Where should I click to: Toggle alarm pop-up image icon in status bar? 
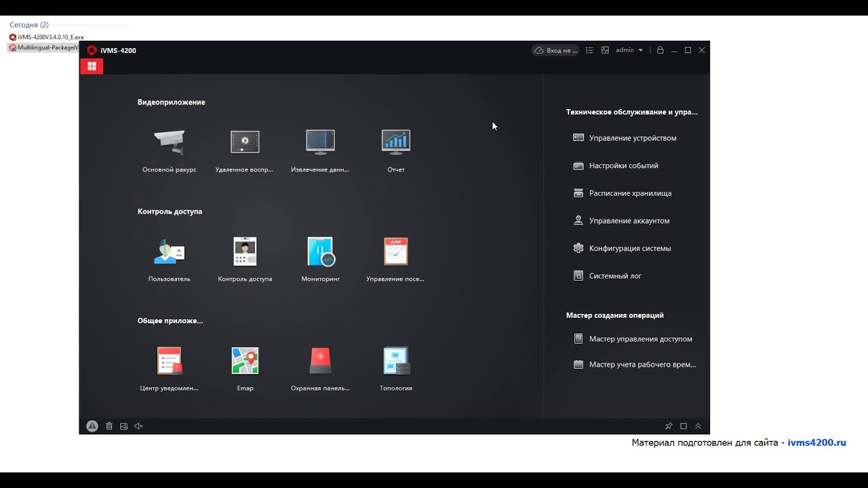pos(123,426)
